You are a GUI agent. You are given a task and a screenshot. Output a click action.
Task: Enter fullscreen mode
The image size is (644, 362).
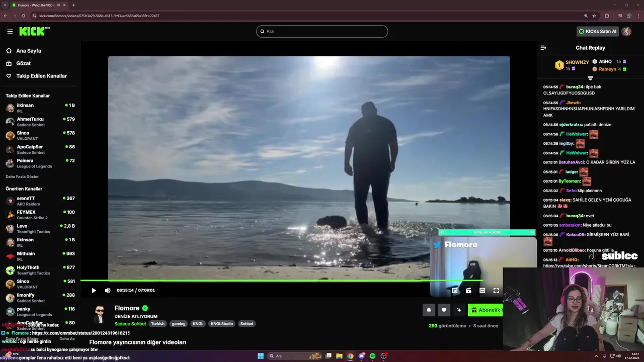496,290
